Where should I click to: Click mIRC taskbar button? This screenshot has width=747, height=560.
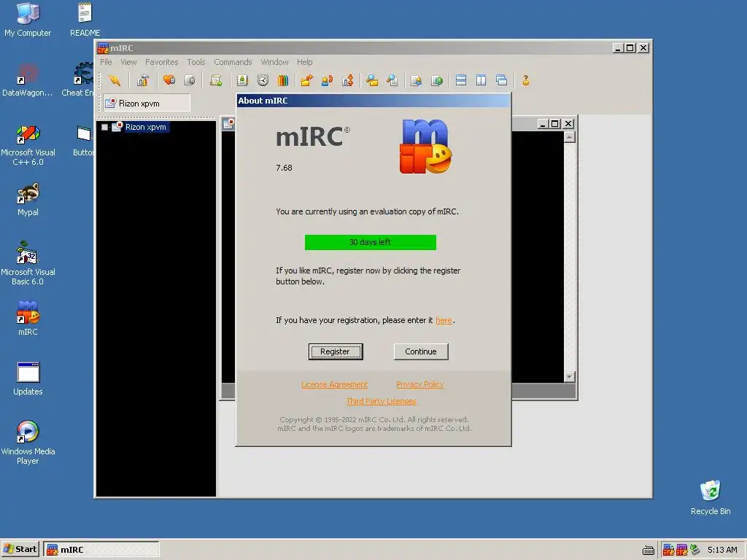pyautogui.click(x=101, y=550)
